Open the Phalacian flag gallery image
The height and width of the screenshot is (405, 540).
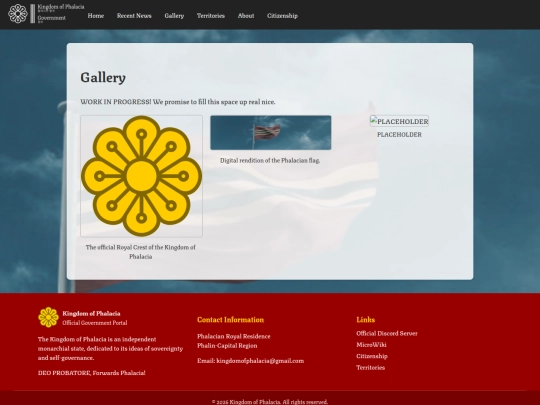coord(271,133)
